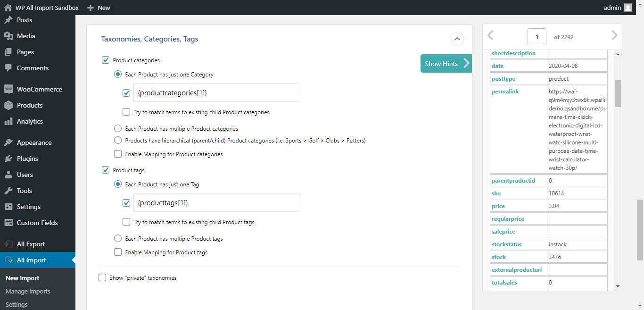Select Each Product has just one Category
This screenshot has height=310, width=644.
118,75
